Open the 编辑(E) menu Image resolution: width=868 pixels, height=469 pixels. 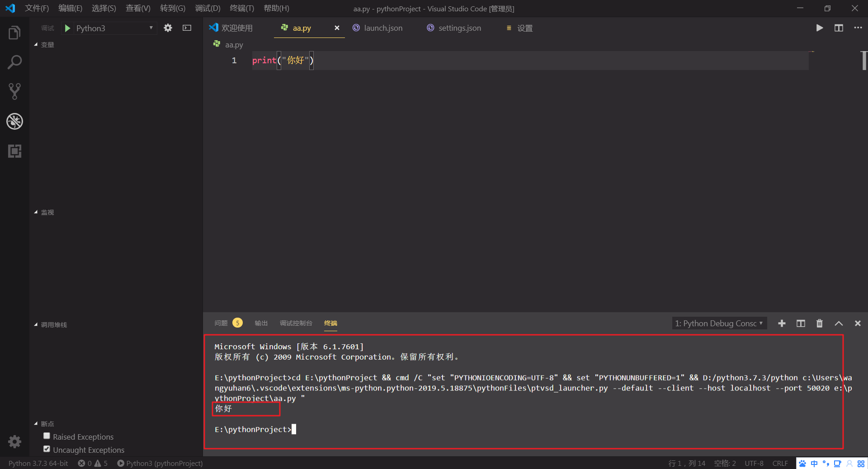click(x=70, y=8)
